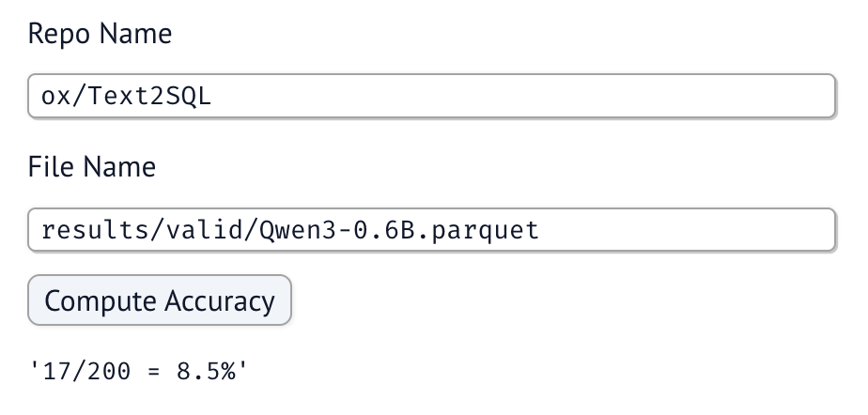
Task: Click the accuracy output line below the button
Action: [x=138, y=371]
